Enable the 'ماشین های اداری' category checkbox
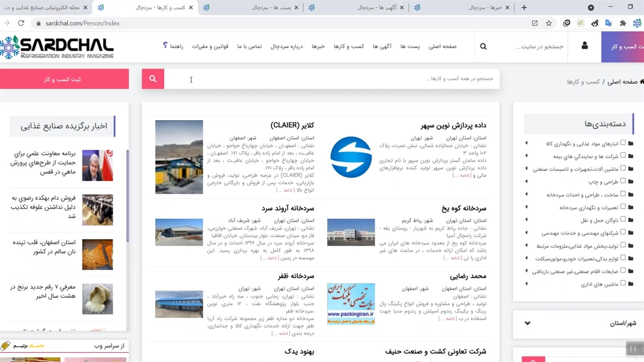The width and height of the screenshot is (644, 362). (x=623, y=284)
